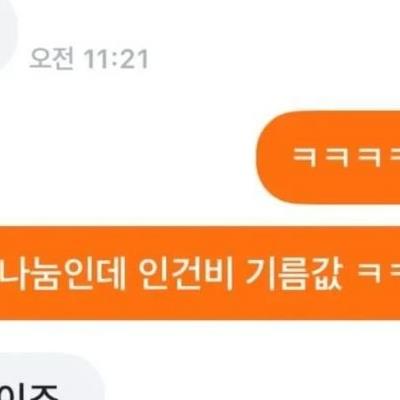This screenshot has height=400, width=400.
Task: Select the gray received message bubble at the bottom
Action: click(52, 377)
